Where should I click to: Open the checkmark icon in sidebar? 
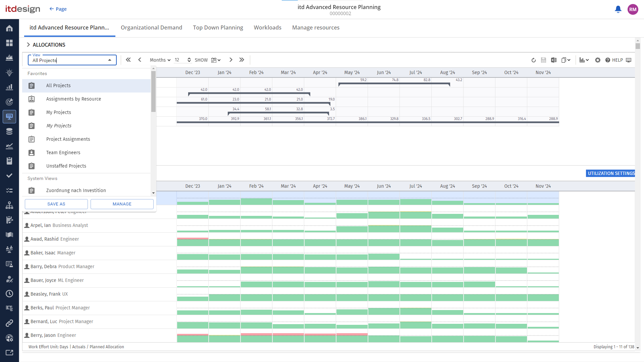point(9,176)
